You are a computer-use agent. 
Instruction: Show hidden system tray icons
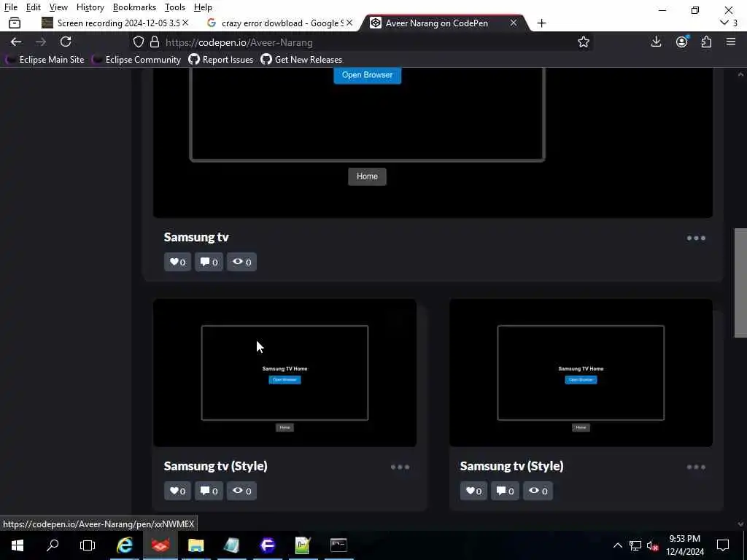[x=617, y=545]
